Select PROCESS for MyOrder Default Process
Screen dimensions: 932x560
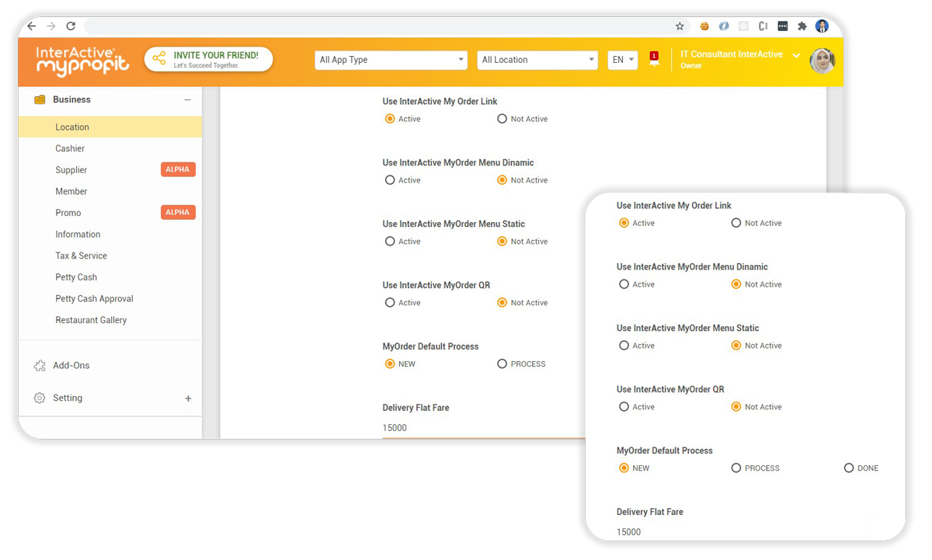point(503,363)
